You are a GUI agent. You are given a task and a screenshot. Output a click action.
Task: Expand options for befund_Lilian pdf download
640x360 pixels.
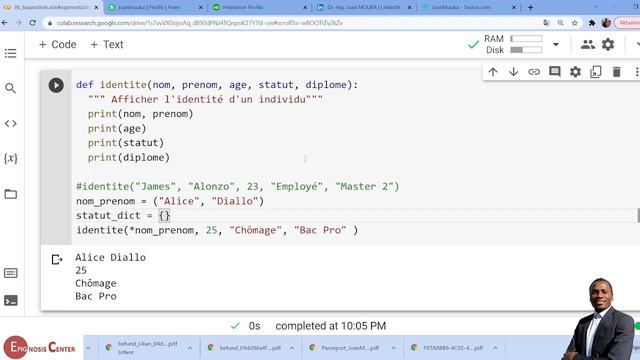tap(190, 348)
